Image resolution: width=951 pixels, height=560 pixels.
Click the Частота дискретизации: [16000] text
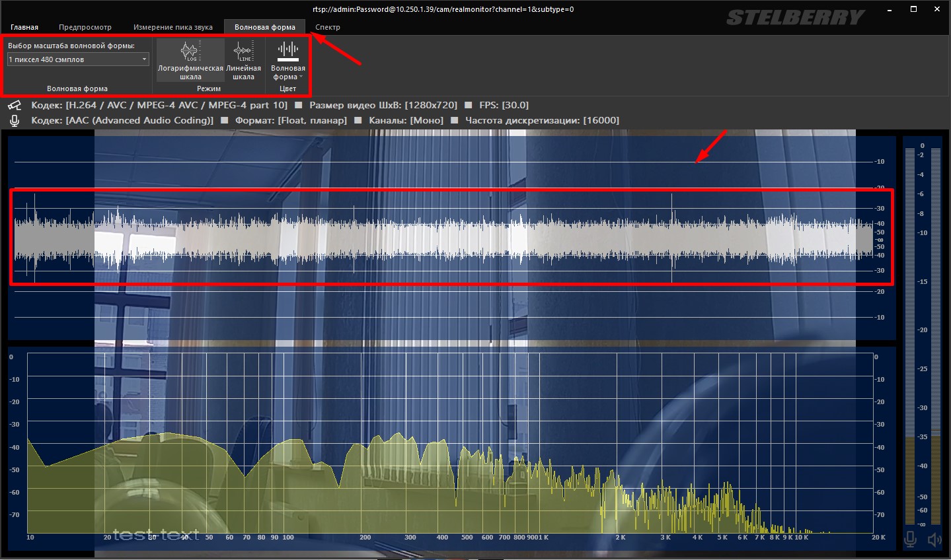pyautogui.click(x=542, y=120)
